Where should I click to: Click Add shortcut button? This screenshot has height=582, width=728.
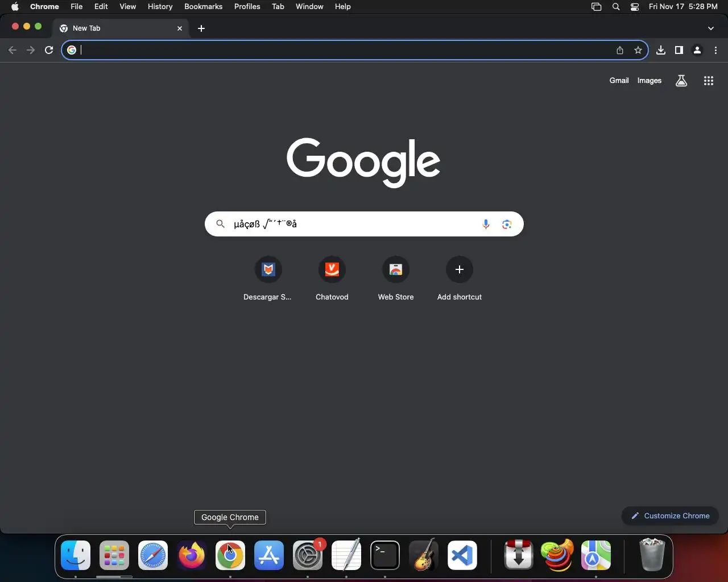click(460, 278)
